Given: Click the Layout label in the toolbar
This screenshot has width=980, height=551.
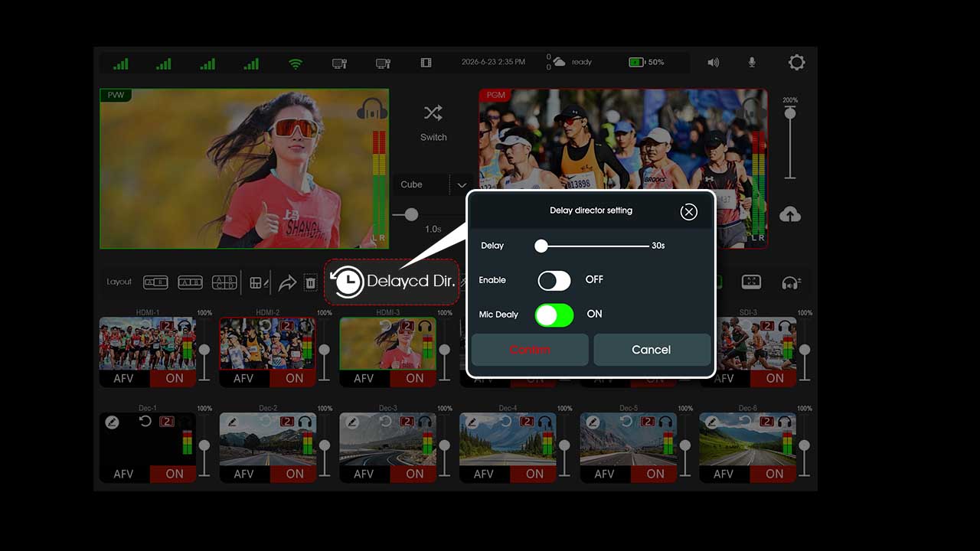Looking at the screenshot, I should pyautogui.click(x=119, y=282).
